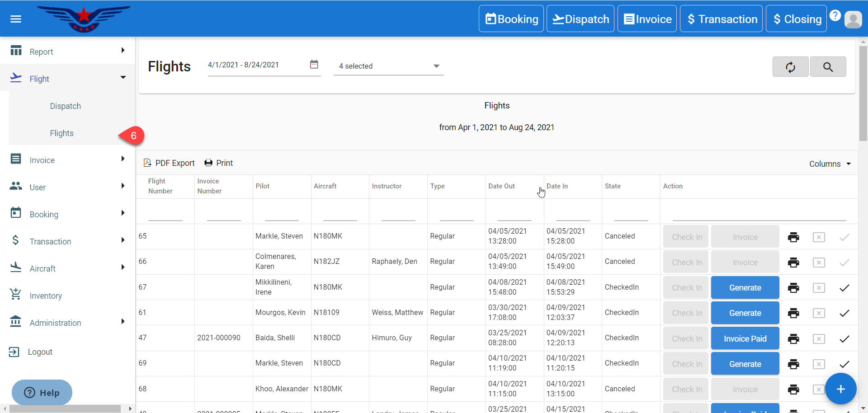868x413 pixels.
Task: Expand the Columns dropdown
Action: [830, 164]
